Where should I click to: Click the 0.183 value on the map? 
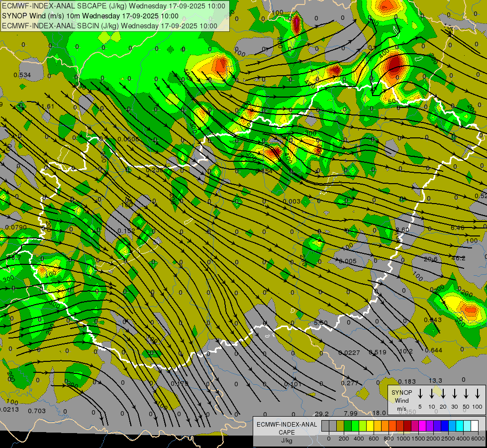(x=406, y=381)
